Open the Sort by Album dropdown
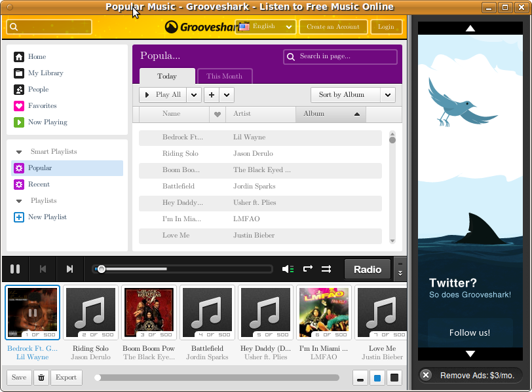This screenshot has width=532, height=392. coord(353,95)
